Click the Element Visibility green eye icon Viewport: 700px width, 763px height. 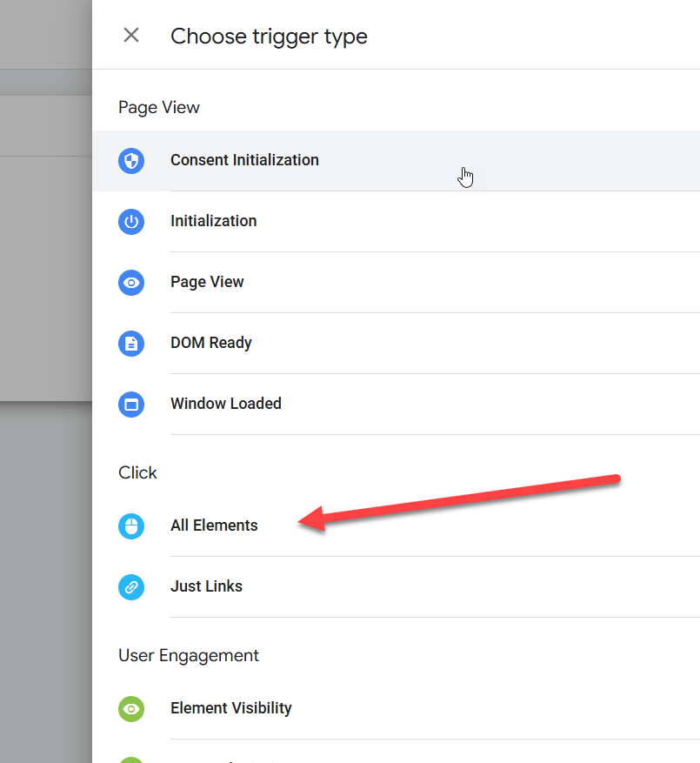tap(131, 708)
